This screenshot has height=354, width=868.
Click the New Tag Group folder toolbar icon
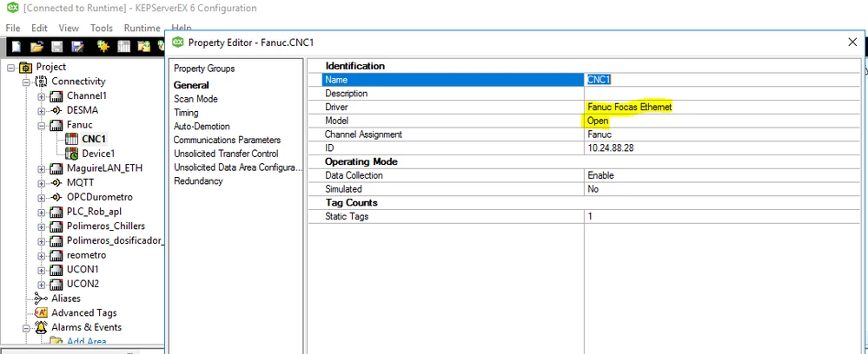click(144, 47)
